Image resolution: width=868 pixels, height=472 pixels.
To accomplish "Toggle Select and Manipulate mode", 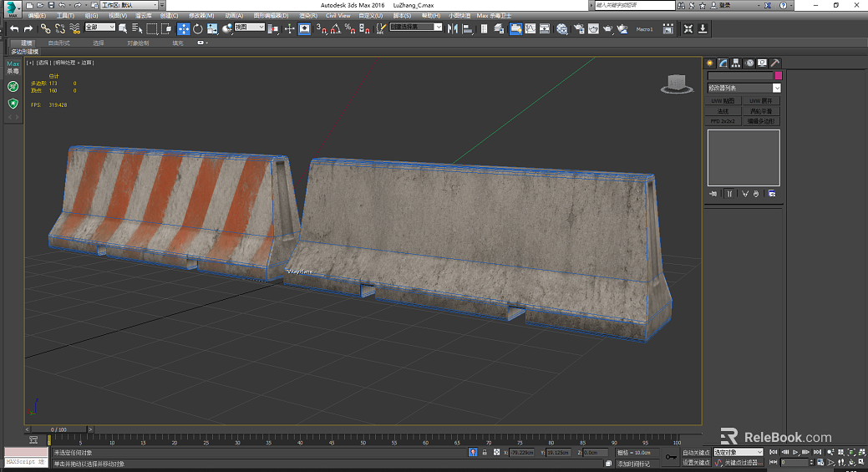I will point(290,28).
